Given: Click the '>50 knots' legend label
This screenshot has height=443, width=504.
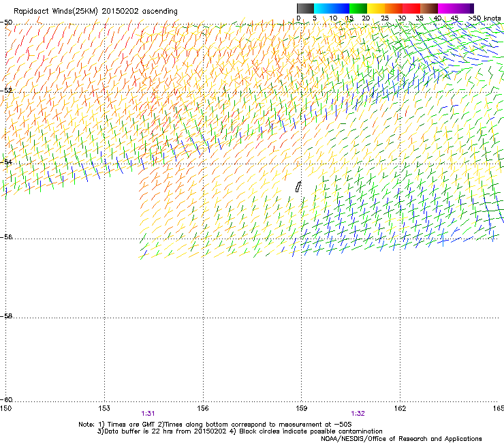Looking at the screenshot, I should (x=484, y=18).
